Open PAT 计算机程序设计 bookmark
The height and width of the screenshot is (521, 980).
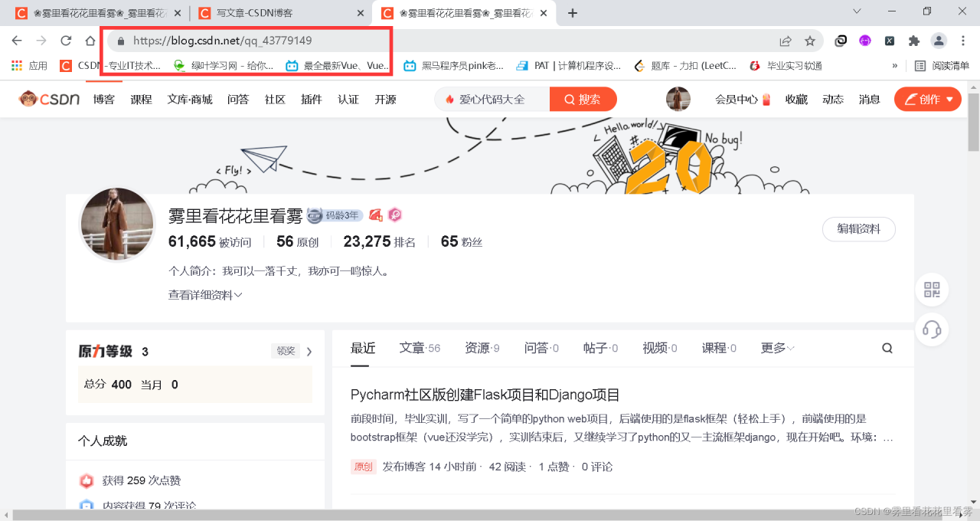(x=569, y=66)
